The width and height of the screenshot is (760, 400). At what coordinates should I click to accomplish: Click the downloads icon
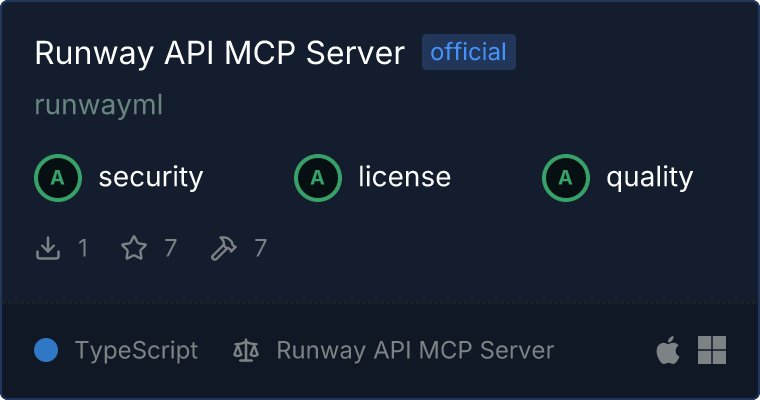point(48,248)
